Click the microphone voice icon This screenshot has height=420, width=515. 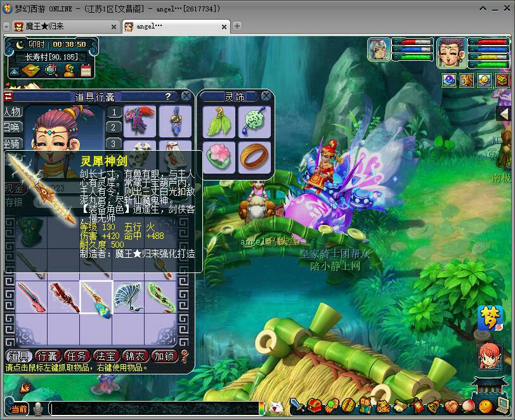point(39,409)
